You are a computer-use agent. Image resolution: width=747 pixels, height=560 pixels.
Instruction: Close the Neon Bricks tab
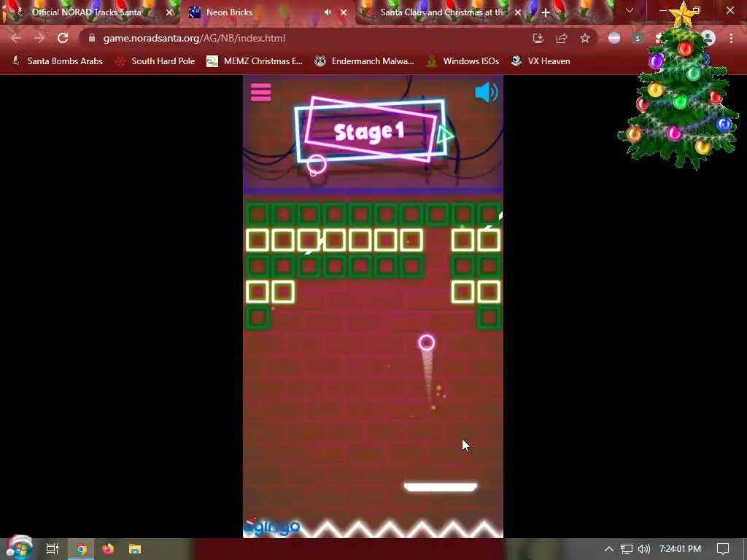344,12
